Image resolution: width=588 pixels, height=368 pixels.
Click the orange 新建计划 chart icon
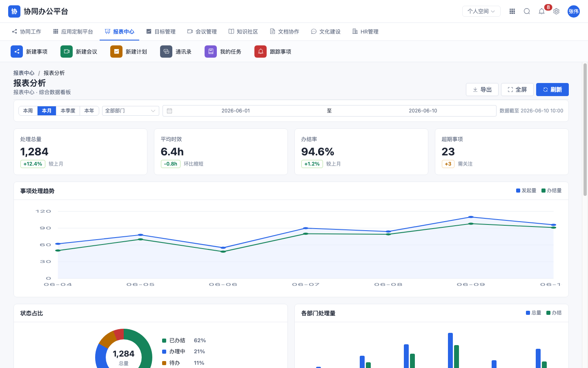click(116, 52)
